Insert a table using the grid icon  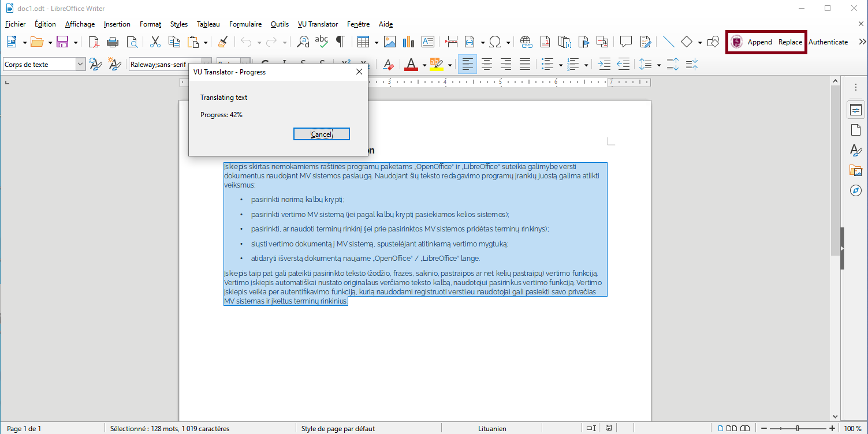tap(363, 42)
